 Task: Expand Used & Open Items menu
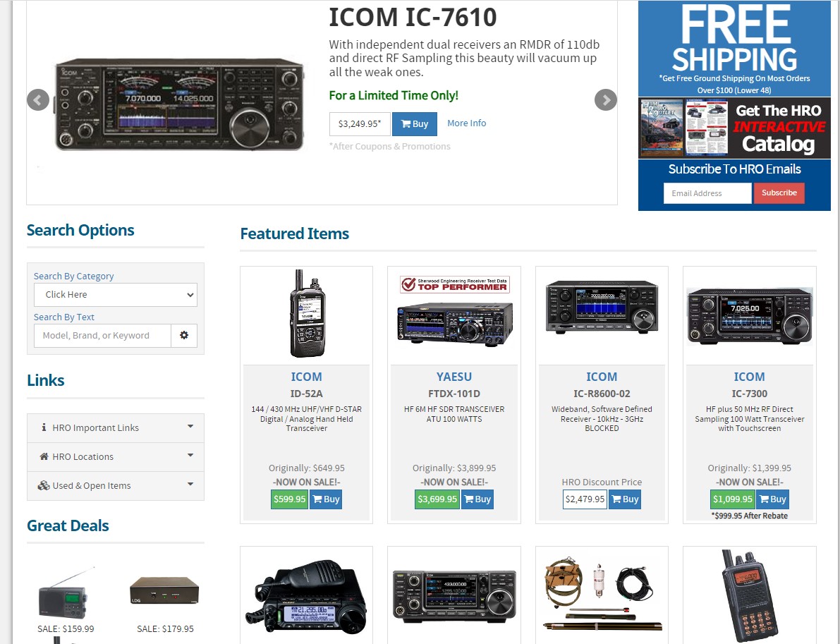[x=116, y=485]
